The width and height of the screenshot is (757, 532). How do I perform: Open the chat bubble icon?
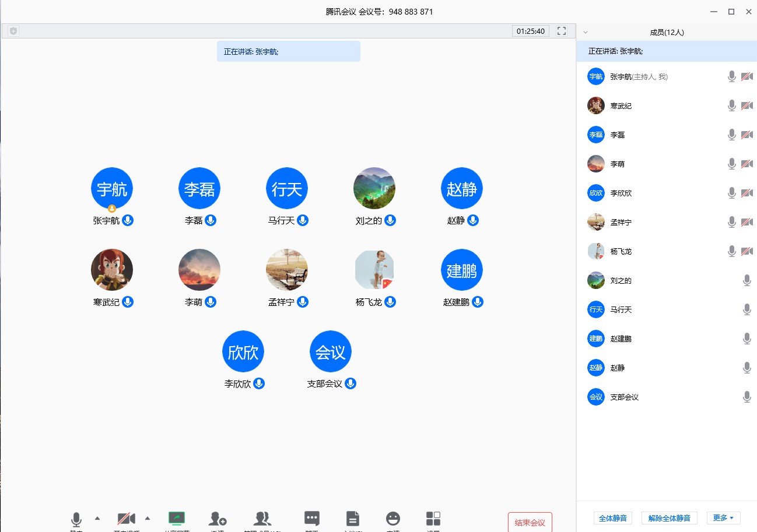(x=312, y=519)
